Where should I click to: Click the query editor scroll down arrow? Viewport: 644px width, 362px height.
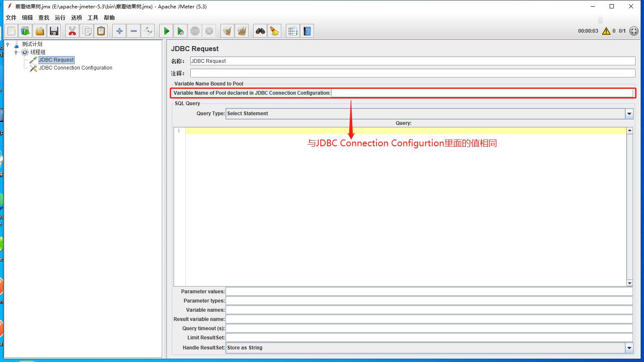[630, 283]
